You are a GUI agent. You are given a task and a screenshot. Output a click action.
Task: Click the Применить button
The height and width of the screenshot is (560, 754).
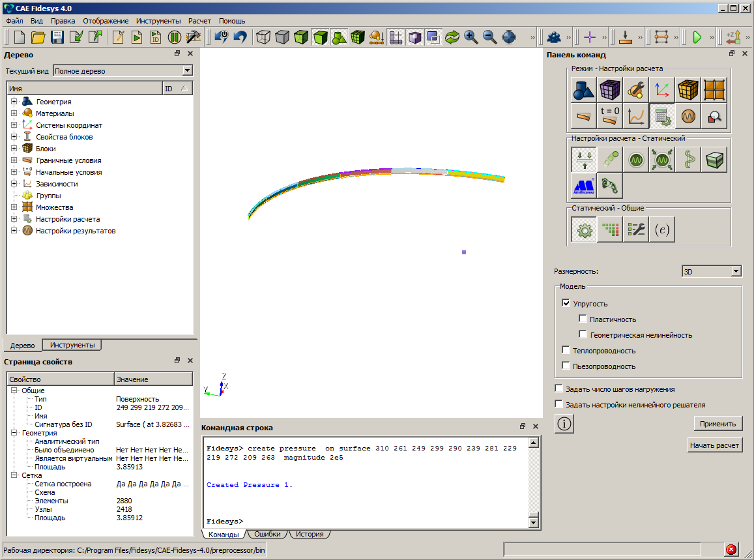coord(718,424)
